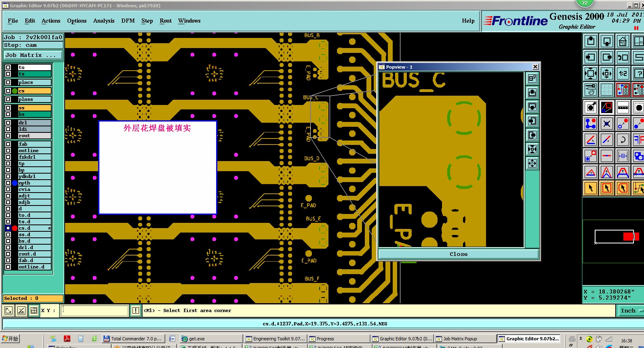Click the Popview pan up icon
The image size is (644, 348).
click(532, 92)
